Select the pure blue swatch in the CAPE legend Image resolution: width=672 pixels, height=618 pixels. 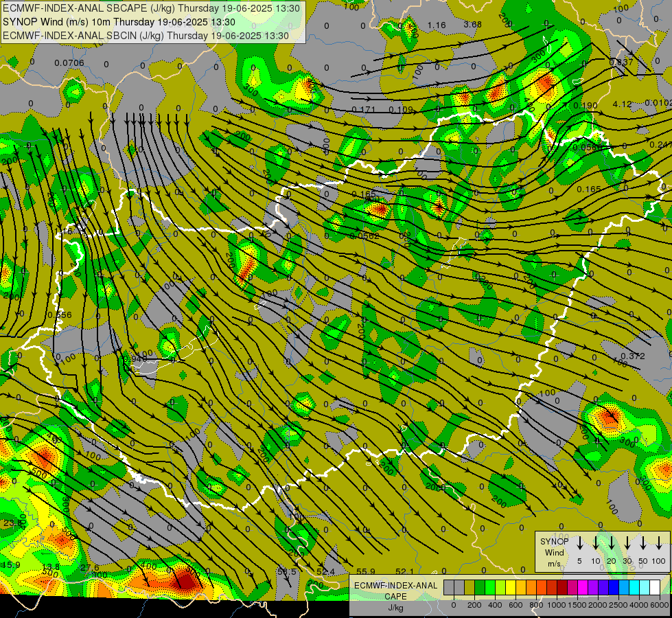[614, 587]
